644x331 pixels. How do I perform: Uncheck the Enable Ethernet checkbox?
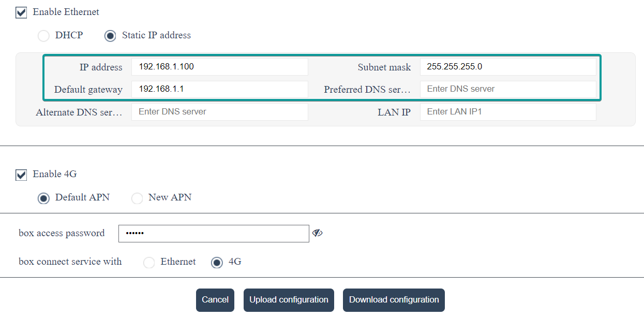21,12
